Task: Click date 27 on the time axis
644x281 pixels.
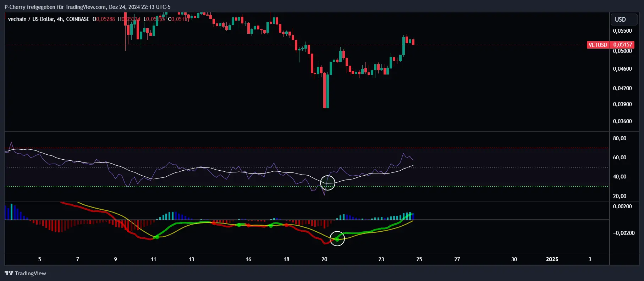Action: point(457,259)
